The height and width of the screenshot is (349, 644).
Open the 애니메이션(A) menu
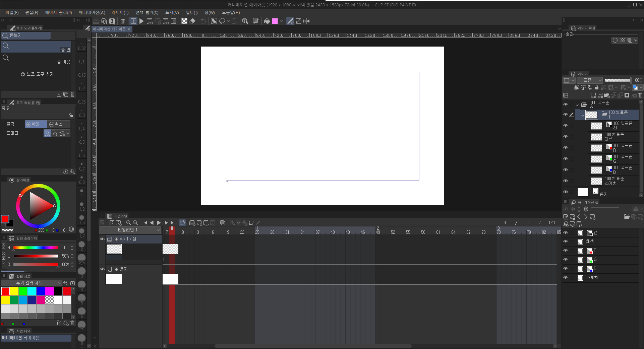92,12
